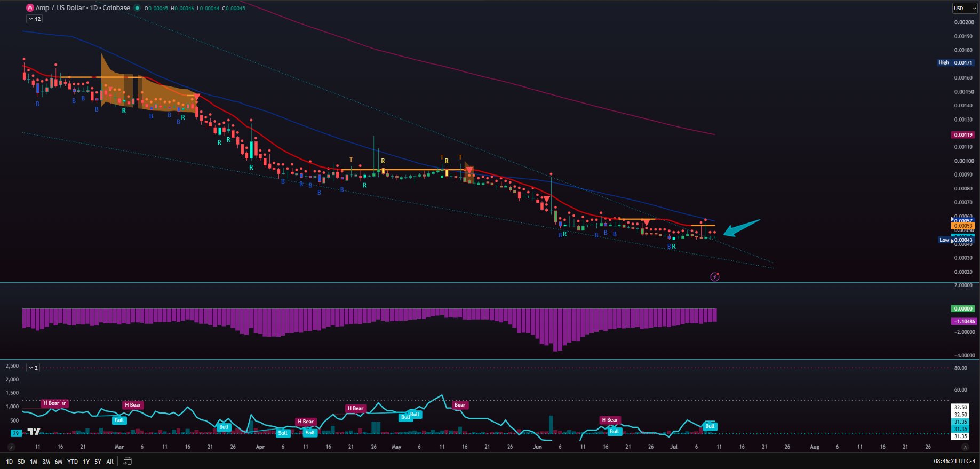Click the Apr label on the time axis
Viewport: 980px width, 469px height.
[260, 447]
